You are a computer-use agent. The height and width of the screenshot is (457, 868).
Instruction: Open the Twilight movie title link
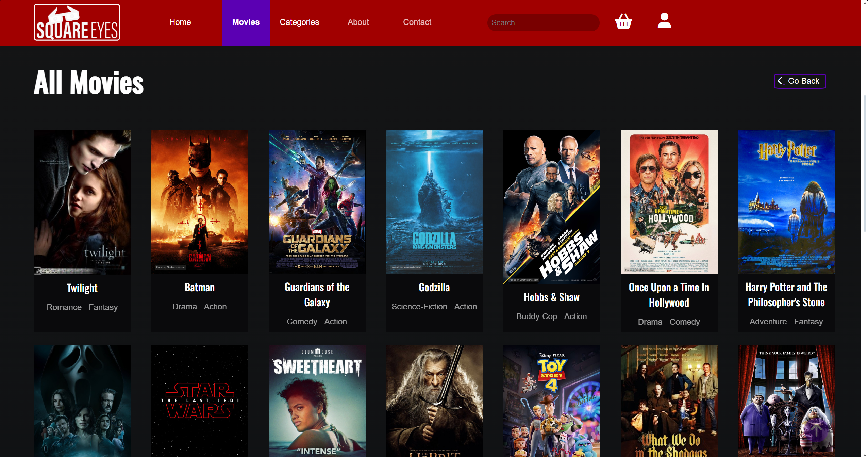82,288
